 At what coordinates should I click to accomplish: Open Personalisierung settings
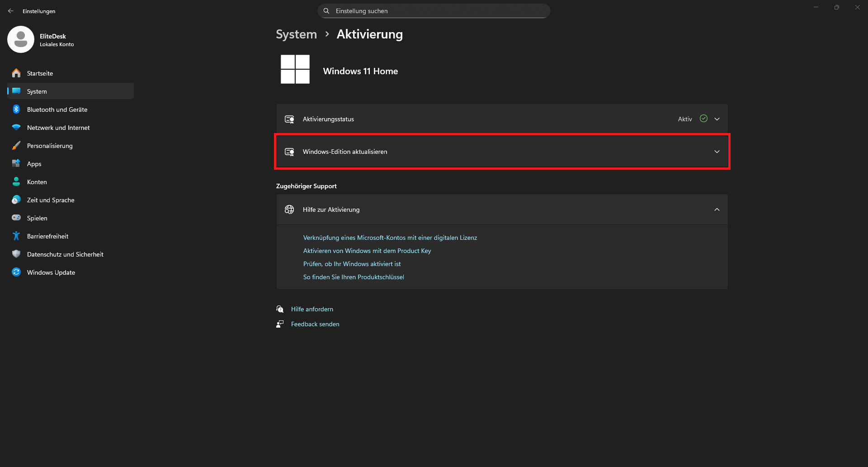coord(71,145)
